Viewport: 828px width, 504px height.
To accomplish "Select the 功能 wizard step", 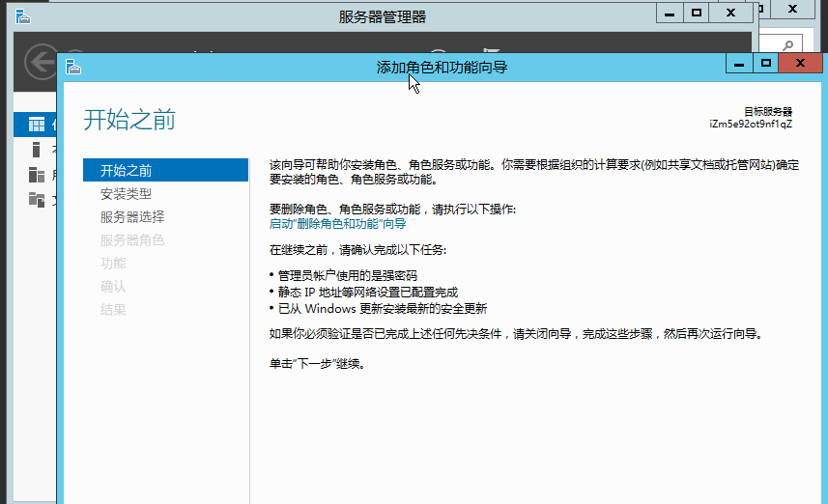I will tap(113, 264).
